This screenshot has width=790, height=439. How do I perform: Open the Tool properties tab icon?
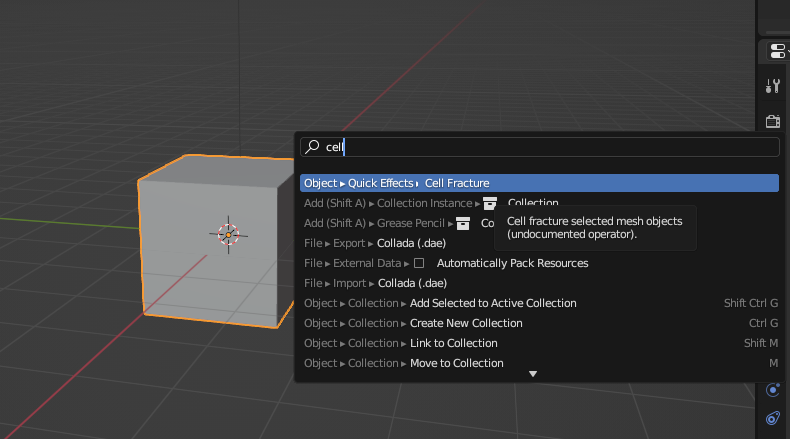pos(772,86)
